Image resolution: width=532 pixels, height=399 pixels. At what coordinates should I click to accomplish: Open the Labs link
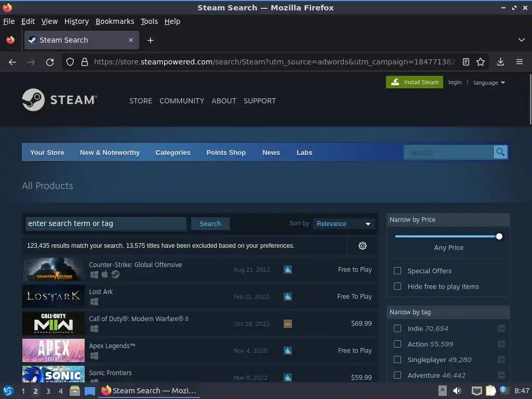[x=304, y=152]
